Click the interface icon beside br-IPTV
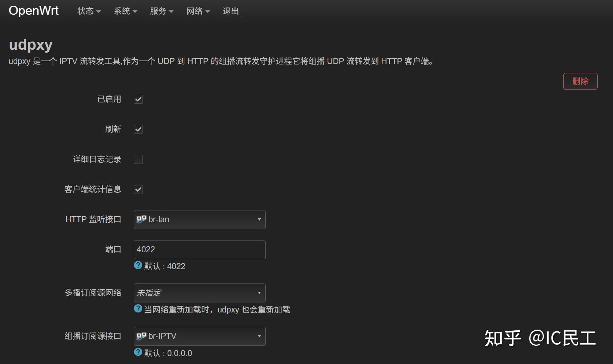Viewport: 613px width, 364px height. click(x=142, y=336)
